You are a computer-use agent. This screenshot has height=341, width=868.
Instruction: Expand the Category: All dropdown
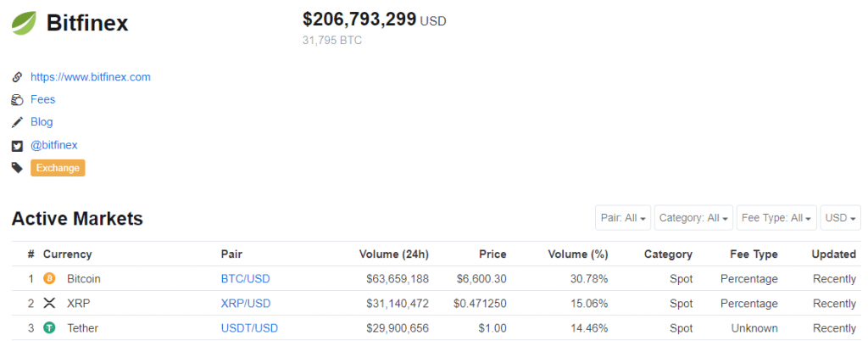coord(693,218)
